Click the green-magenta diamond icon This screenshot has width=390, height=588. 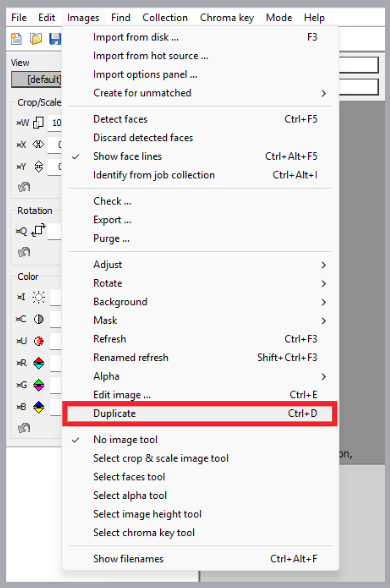[x=39, y=385]
